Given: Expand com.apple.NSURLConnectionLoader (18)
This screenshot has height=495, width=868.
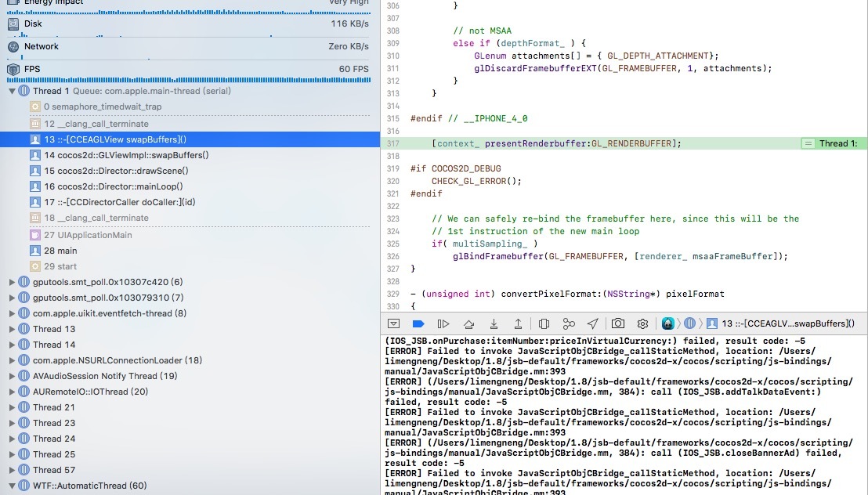Looking at the screenshot, I should point(12,360).
